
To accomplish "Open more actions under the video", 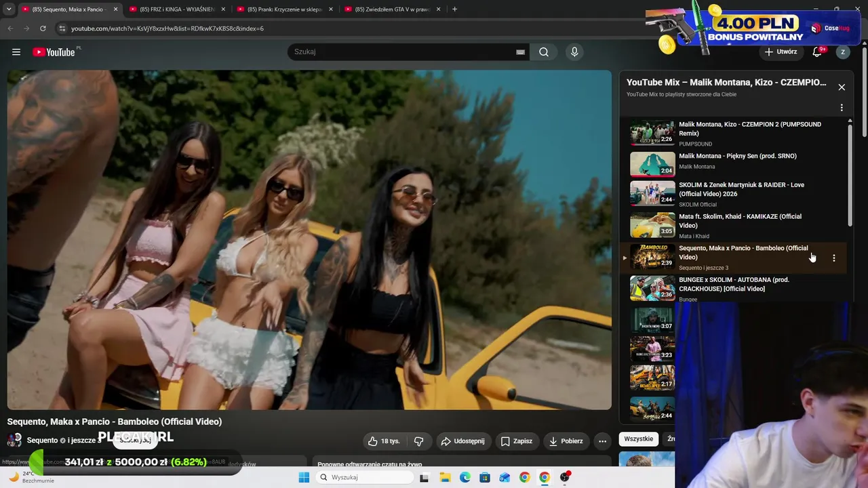I will pos(602,441).
